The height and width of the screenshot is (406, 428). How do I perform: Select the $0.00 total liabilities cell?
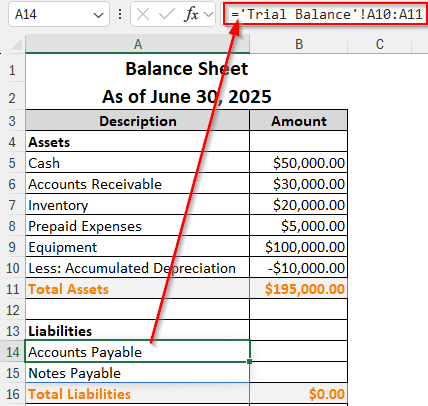(299, 394)
